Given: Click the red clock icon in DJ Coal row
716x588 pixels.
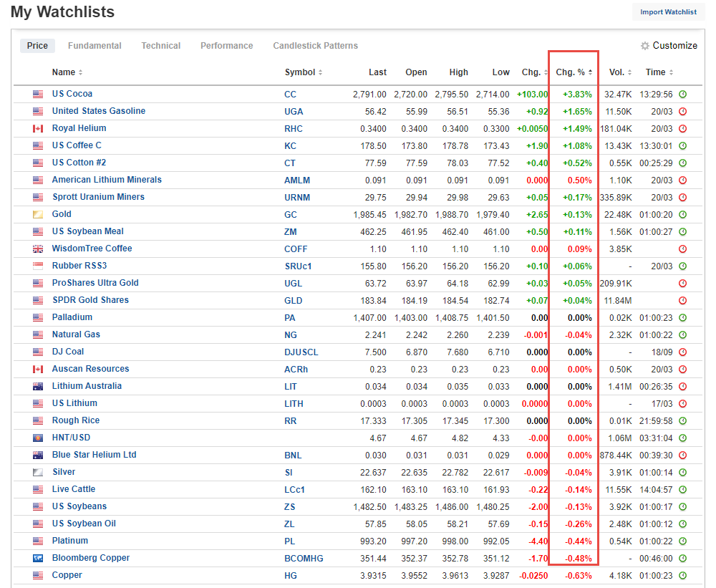Looking at the screenshot, I should 682,352.
